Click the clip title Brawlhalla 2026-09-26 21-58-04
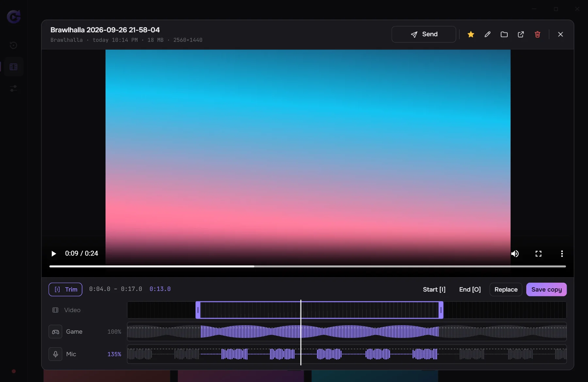Screen dimensions: 588x382 (105, 30)
